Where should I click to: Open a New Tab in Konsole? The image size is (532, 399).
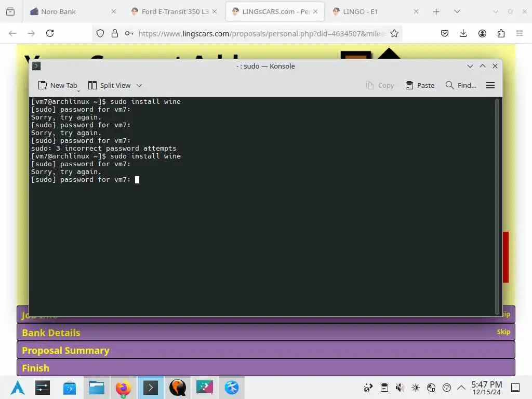pyautogui.click(x=57, y=86)
